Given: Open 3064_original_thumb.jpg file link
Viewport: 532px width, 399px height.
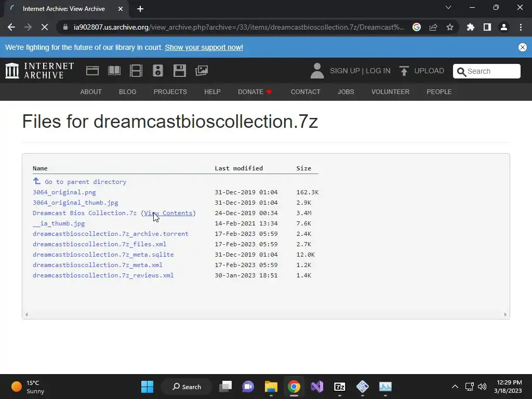Looking at the screenshot, I should coord(75,203).
